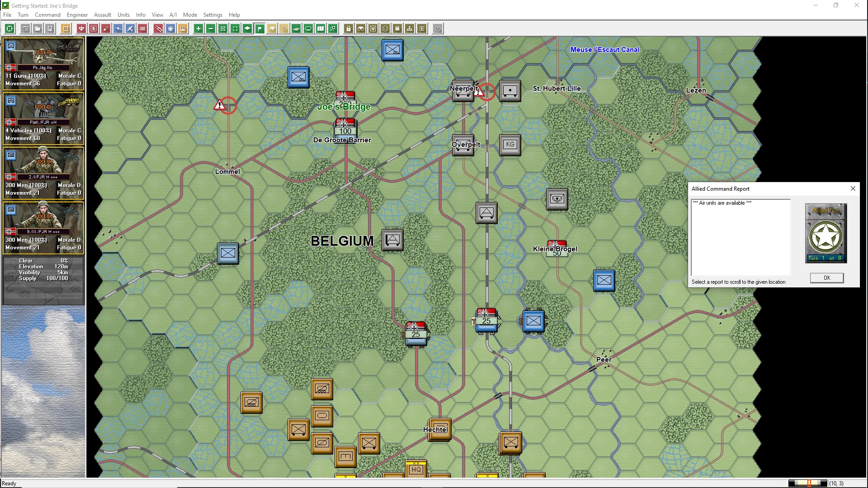Click the KG unit counter near Overpelt
This screenshot has height=488, width=868.
coord(510,145)
